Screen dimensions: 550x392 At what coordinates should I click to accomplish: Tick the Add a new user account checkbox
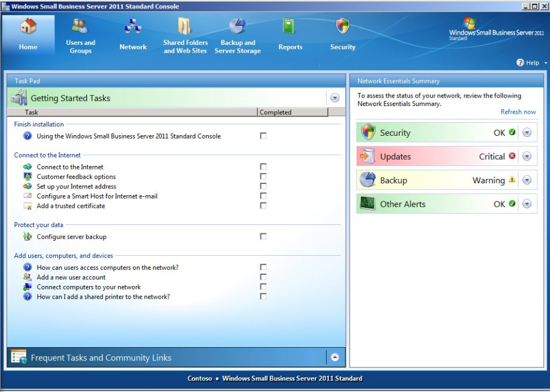pos(263,277)
